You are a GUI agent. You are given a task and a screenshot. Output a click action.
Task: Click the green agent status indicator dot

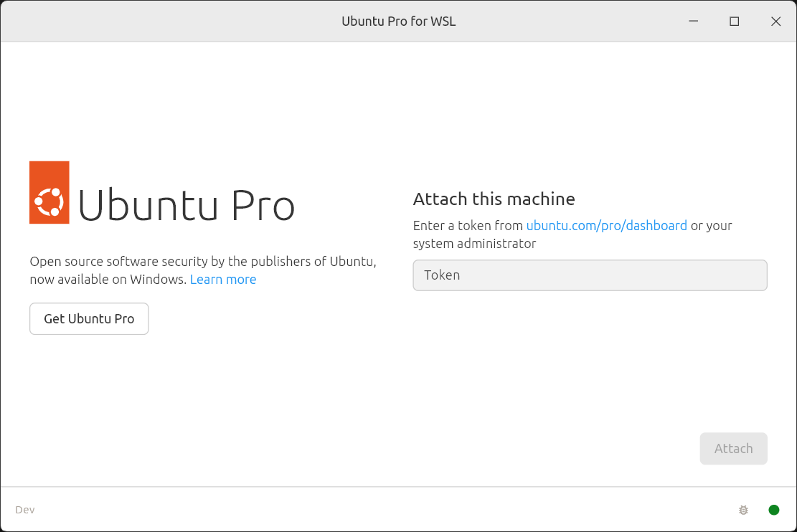[x=774, y=509]
